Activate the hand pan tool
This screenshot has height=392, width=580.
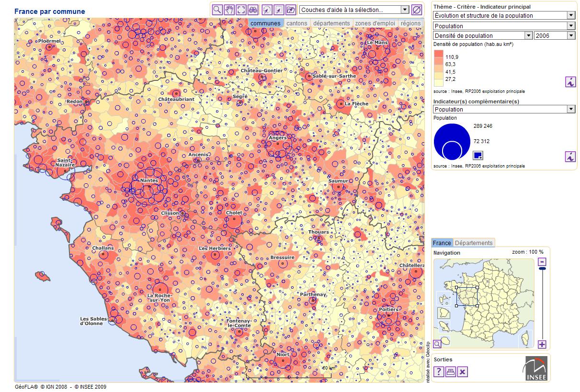click(229, 9)
